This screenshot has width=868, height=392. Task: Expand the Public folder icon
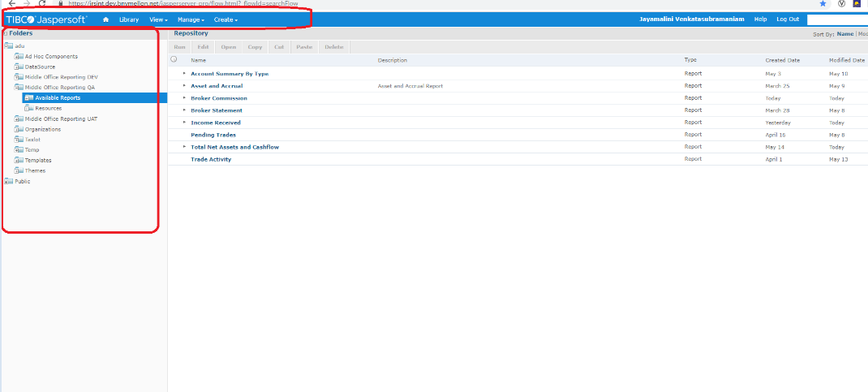coord(8,182)
